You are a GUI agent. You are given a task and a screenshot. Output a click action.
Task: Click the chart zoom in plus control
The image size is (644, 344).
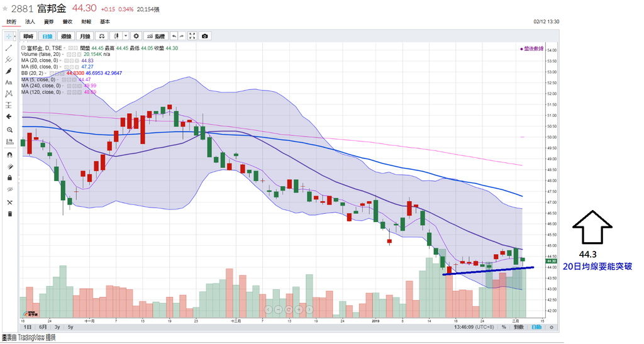click(x=299, y=309)
